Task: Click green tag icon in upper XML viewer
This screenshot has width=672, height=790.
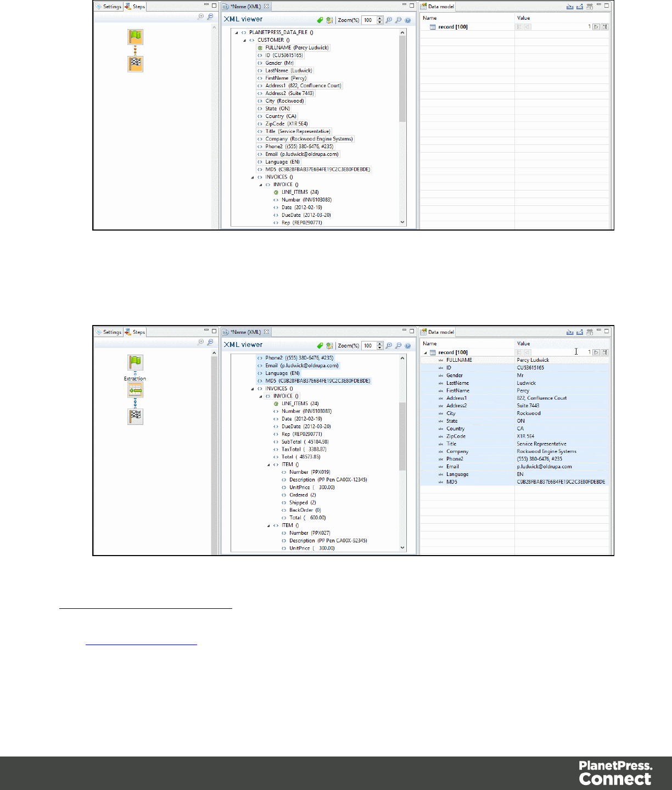Action: [x=320, y=20]
